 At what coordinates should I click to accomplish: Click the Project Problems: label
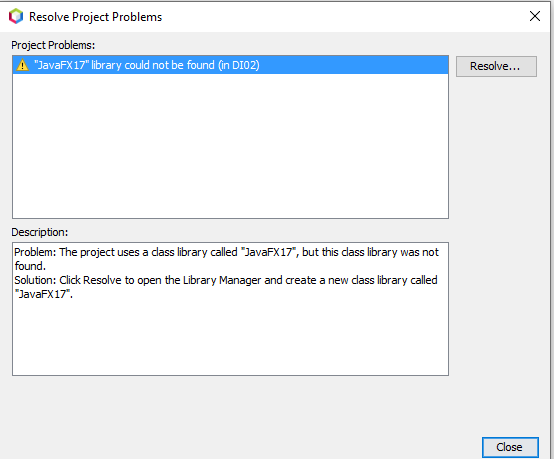[x=53, y=45]
